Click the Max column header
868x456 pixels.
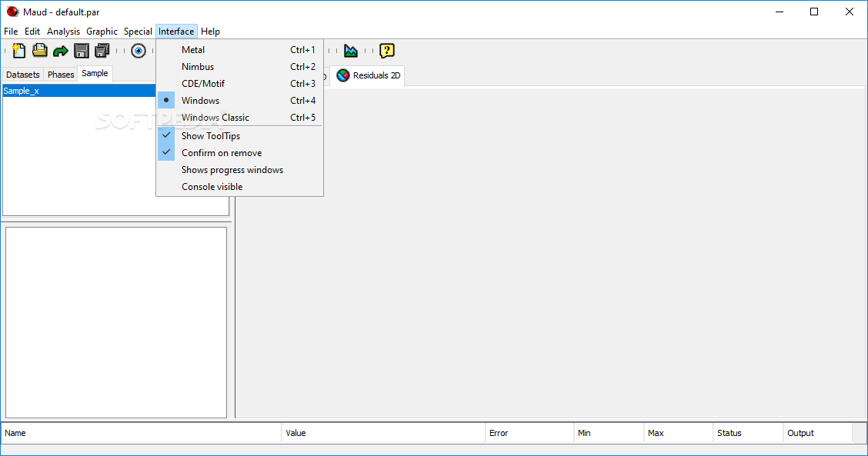pos(679,433)
